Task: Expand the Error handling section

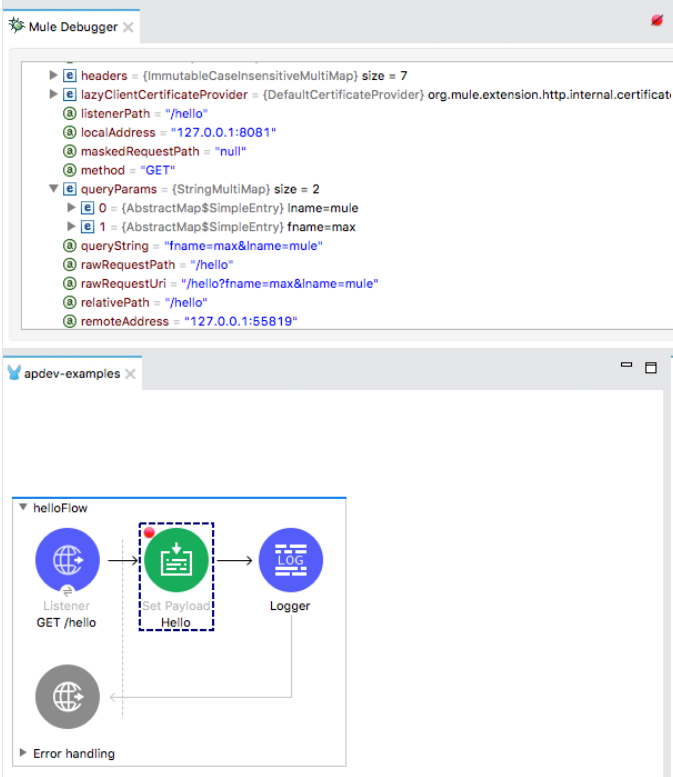Action: pyautogui.click(x=23, y=753)
